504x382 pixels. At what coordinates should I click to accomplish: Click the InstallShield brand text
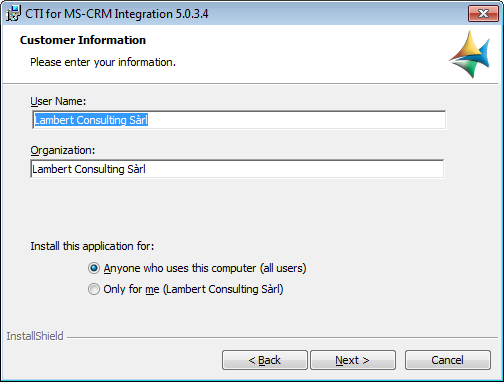35,336
